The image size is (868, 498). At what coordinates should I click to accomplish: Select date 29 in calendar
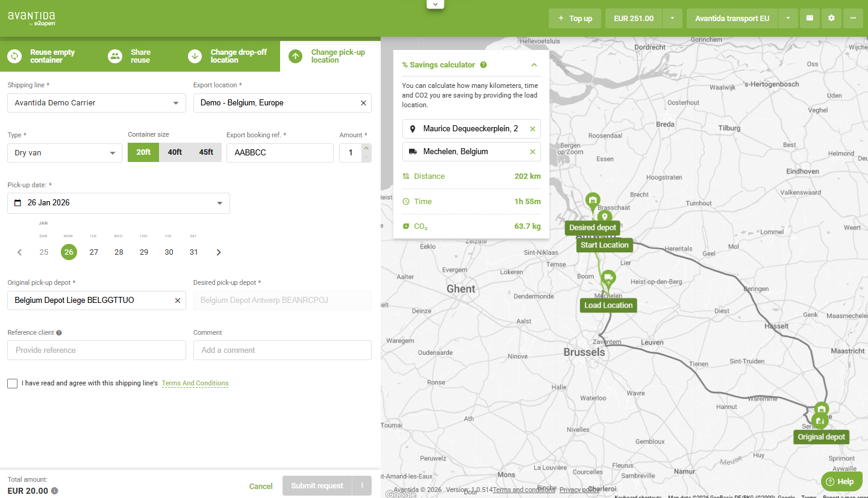coord(144,252)
